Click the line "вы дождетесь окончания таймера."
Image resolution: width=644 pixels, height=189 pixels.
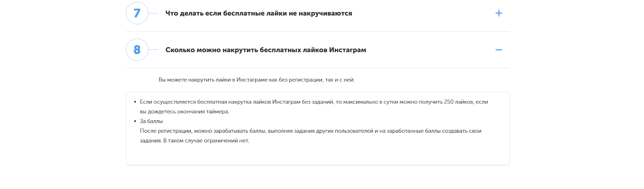(x=184, y=111)
